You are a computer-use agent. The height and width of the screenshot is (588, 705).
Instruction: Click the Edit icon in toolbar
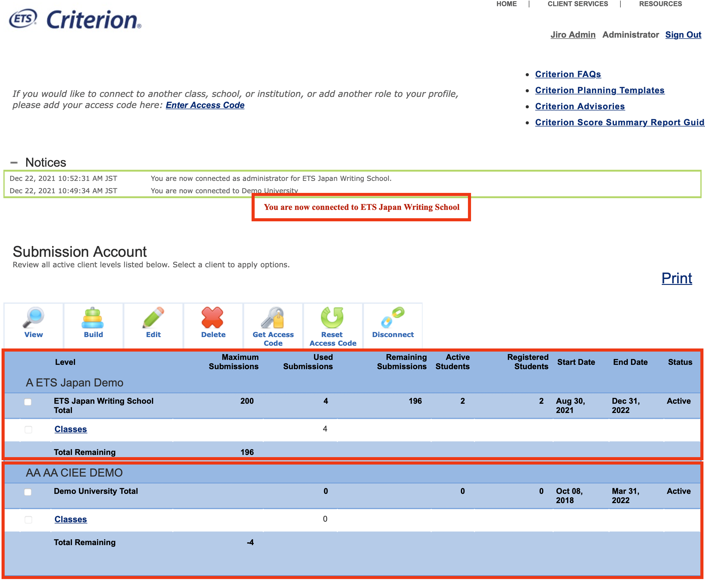pyautogui.click(x=153, y=324)
